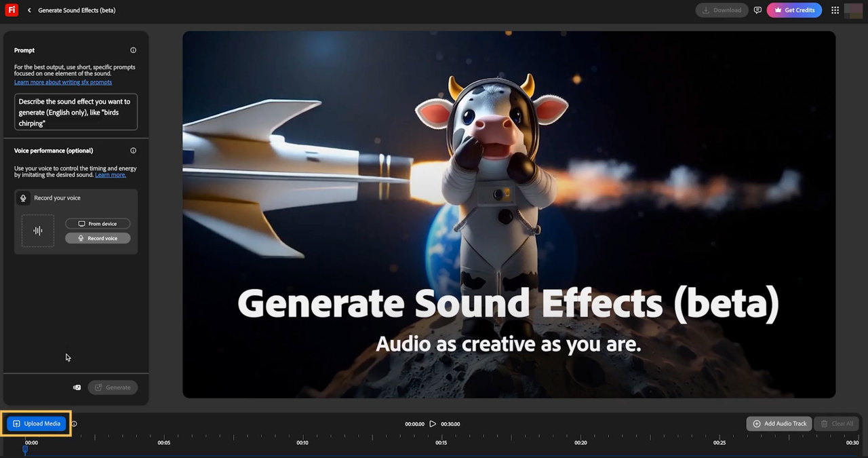Open the Learn more link under Voice performance
The image size is (868, 458).
point(111,175)
